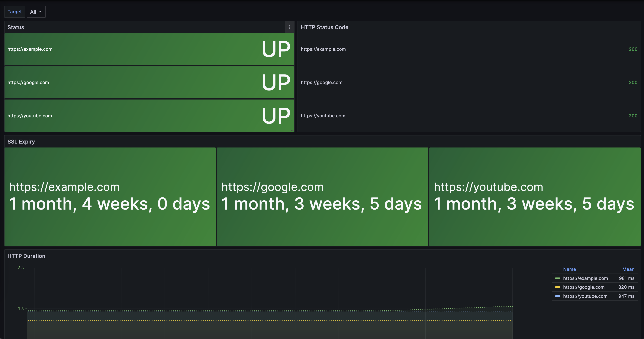
Task: Click the resize handle on the Status panel corner
Action: 292,130
